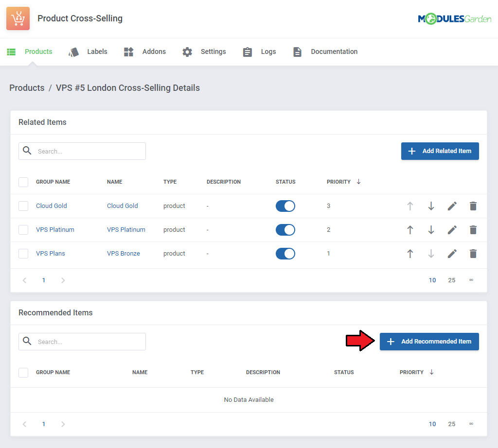Click the search magnifier icon in Related Items

tap(27, 151)
